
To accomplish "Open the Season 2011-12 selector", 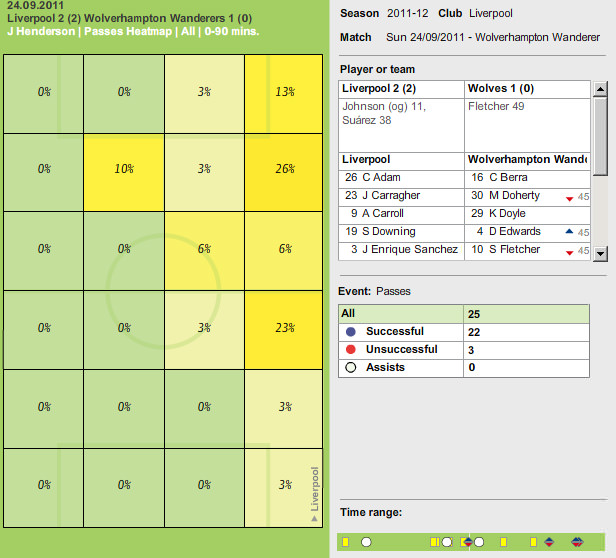I will (407, 13).
